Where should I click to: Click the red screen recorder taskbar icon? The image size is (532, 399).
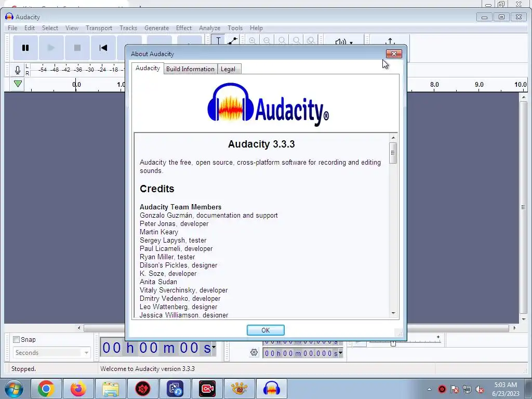click(207, 389)
